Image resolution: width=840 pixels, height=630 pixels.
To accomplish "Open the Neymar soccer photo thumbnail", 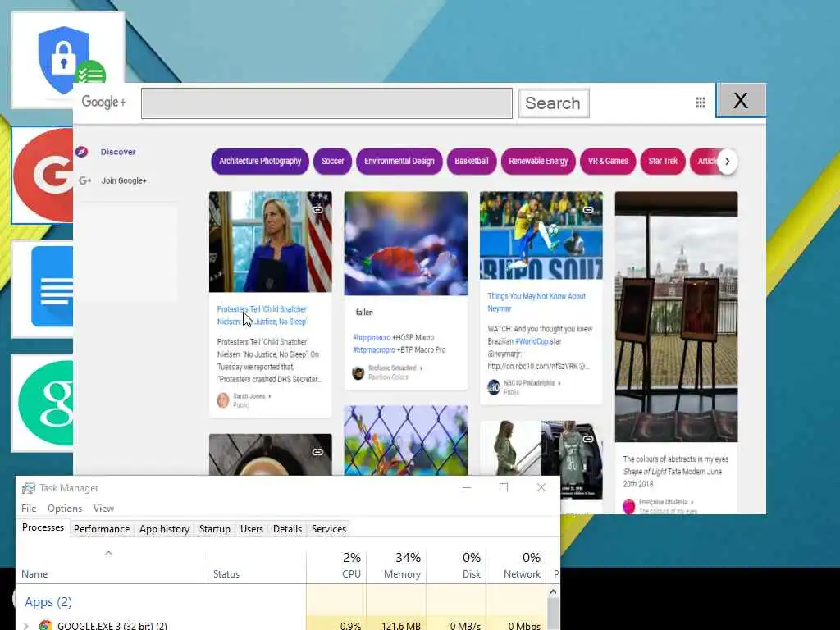I will [541, 235].
